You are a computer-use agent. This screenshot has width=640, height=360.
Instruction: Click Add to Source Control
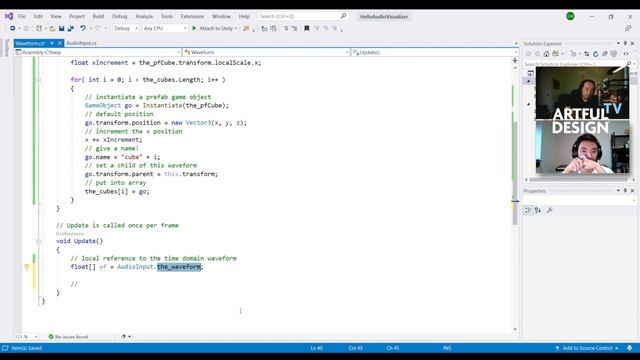click(x=587, y=348)
